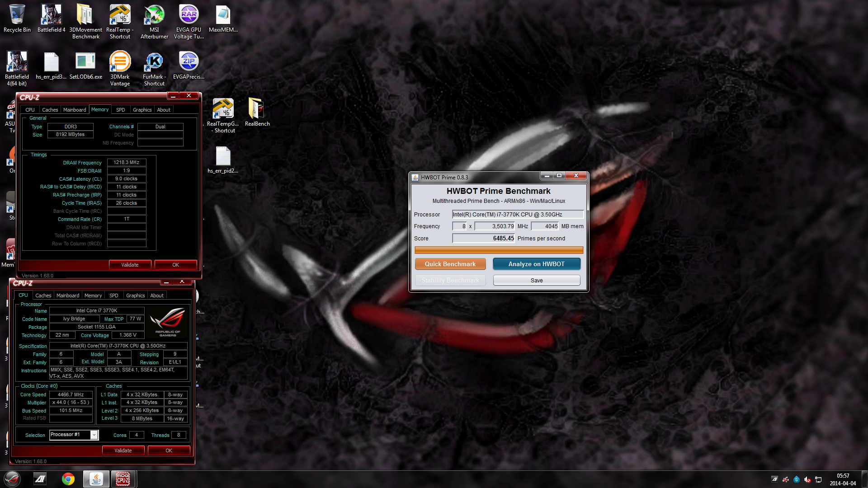The height and width of the screenshot is (488, 868).
Task: Select the 3DMovement Benchmark folder icon
Action: coord(85,21)
